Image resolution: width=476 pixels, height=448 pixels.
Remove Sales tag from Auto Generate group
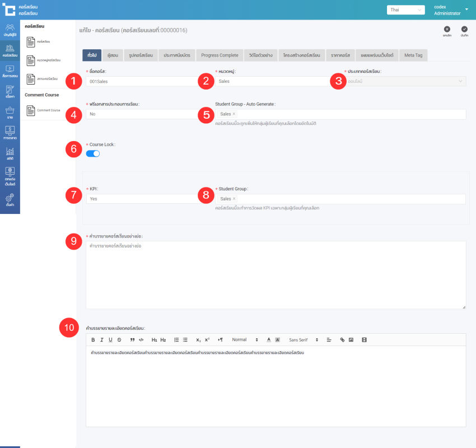coord(234,114)
